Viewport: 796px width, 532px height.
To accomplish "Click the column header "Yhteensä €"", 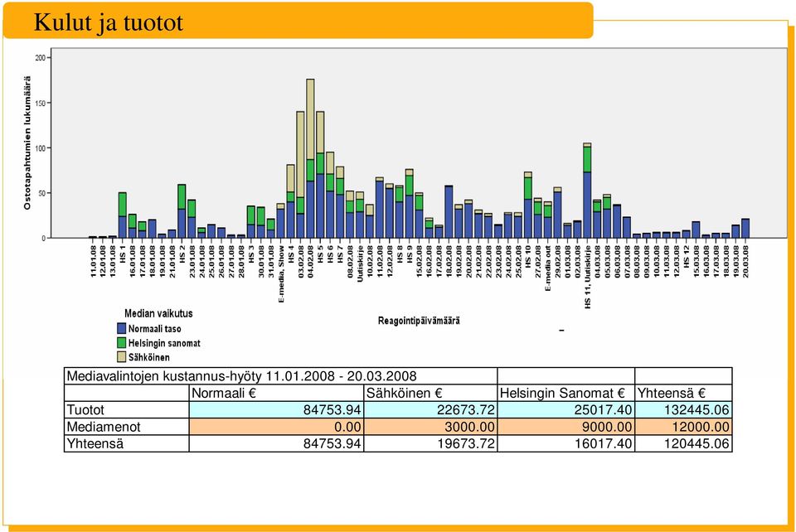I will (671, 393).
